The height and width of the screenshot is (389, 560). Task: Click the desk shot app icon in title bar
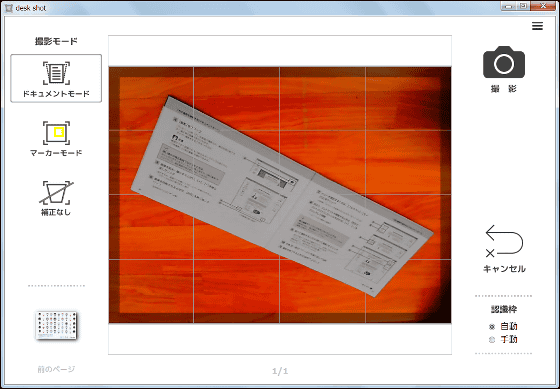pyautogui.click(x=9, y=8)
